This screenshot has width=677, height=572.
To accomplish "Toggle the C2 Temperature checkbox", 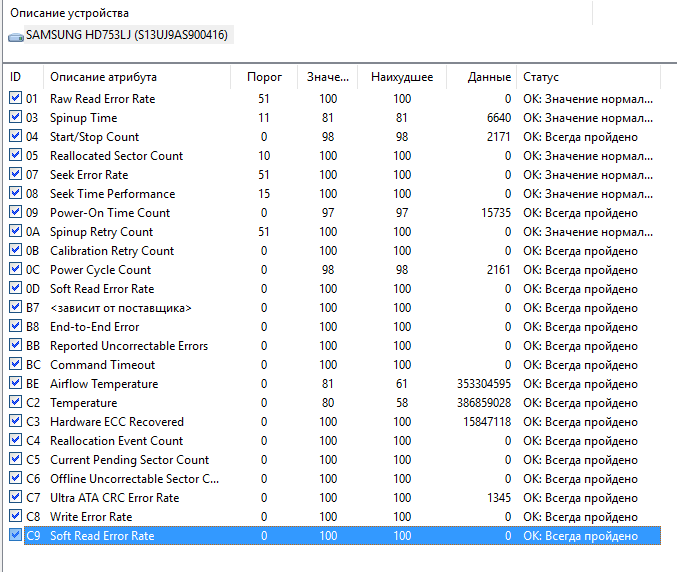I will 15,402.
